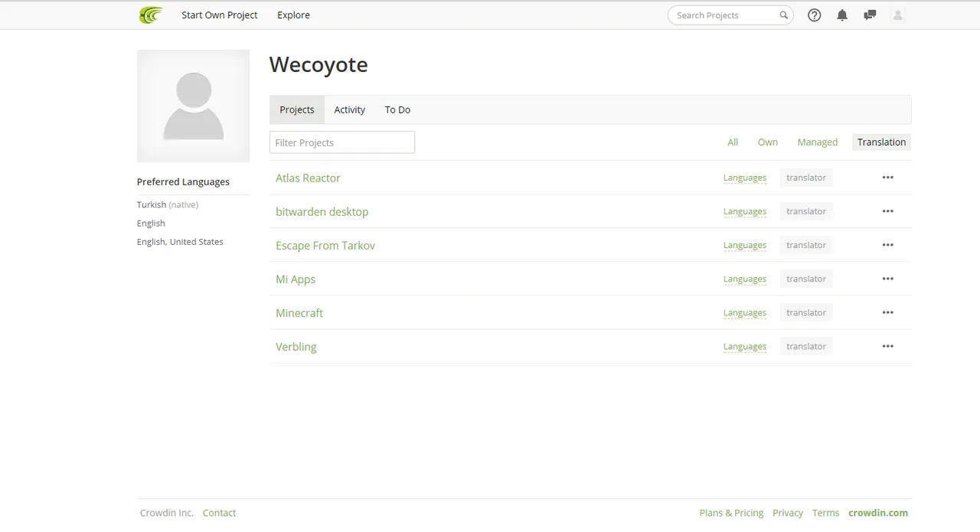
Task: Open the Privacy footer link
Action: [788, 513]
